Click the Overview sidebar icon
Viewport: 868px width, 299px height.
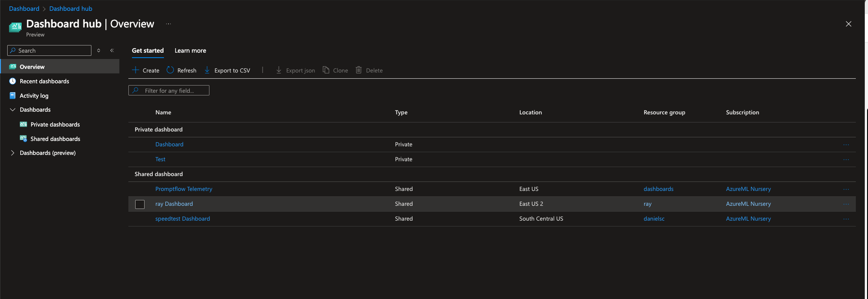pyautogui.click(x=13, y=67)
